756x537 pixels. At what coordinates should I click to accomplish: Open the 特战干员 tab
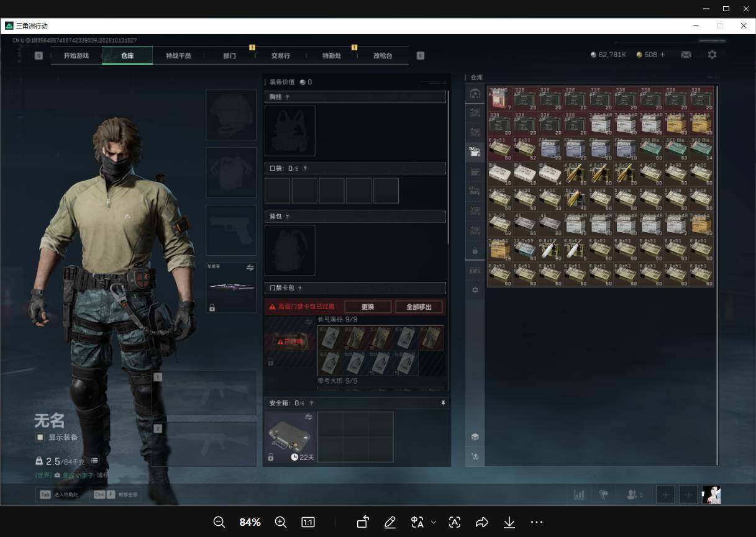pos(178,55)
